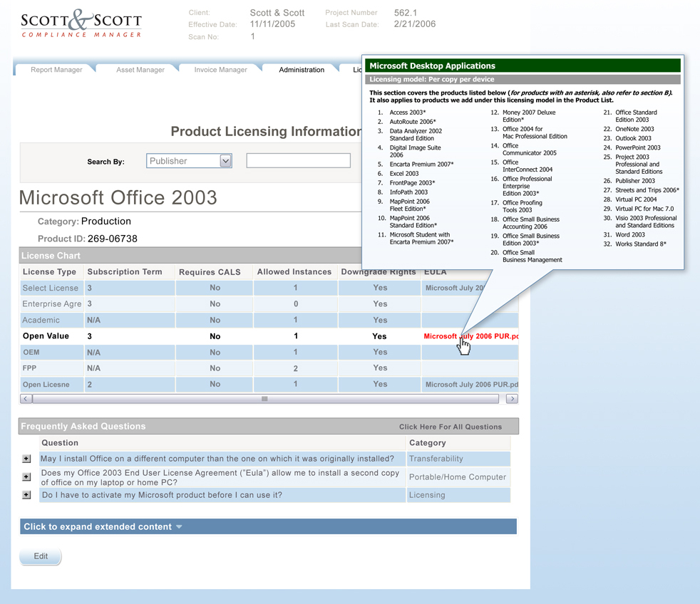
Task: Click the Enterprise Agre row's Allowed Instances value 0
Action: pos(296,304)
